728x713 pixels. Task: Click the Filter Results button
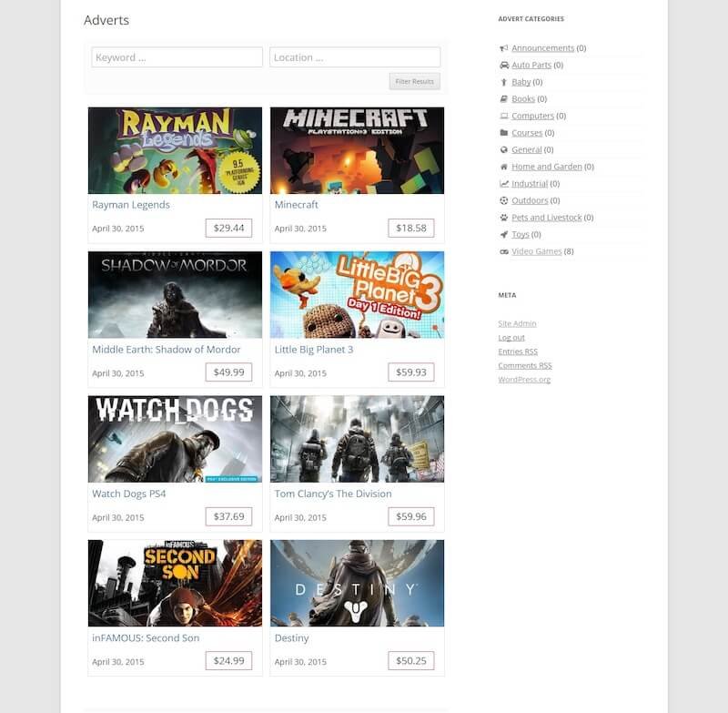point(414,81)
